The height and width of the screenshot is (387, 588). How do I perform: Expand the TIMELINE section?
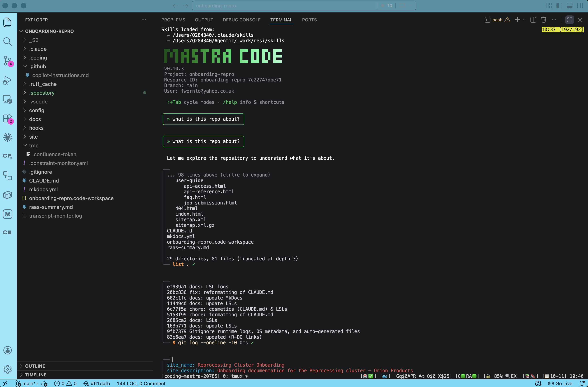coord(85,375)
